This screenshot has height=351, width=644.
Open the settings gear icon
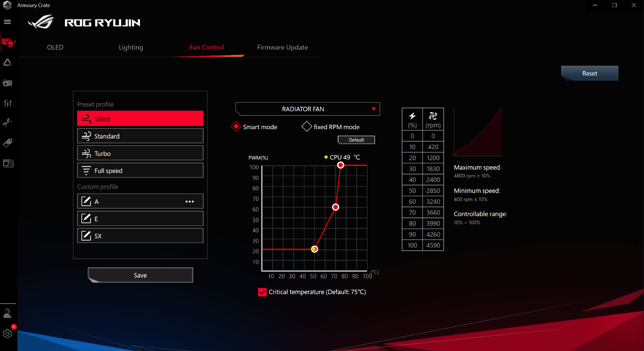click(x=7, y=333)
